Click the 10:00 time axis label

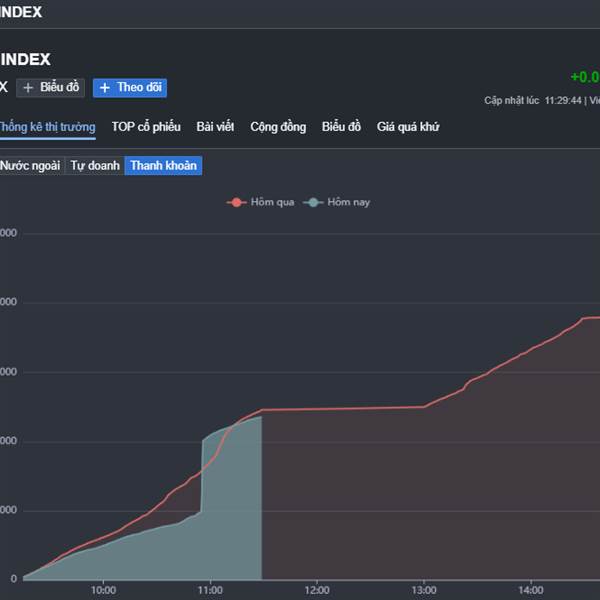pos(103,589)
